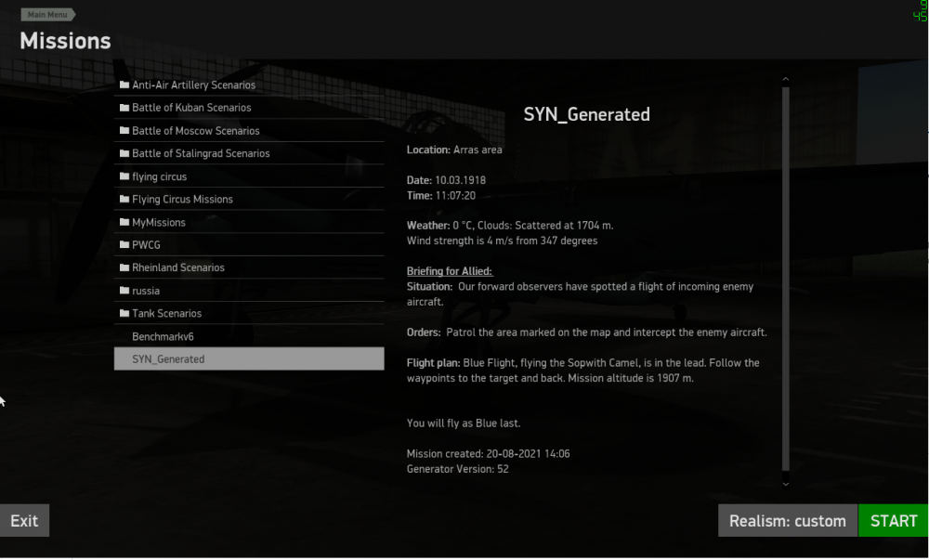Click the SYN_Generated briefing title
The height and width of the screenshot is (560, 929).
coord(586,114)
